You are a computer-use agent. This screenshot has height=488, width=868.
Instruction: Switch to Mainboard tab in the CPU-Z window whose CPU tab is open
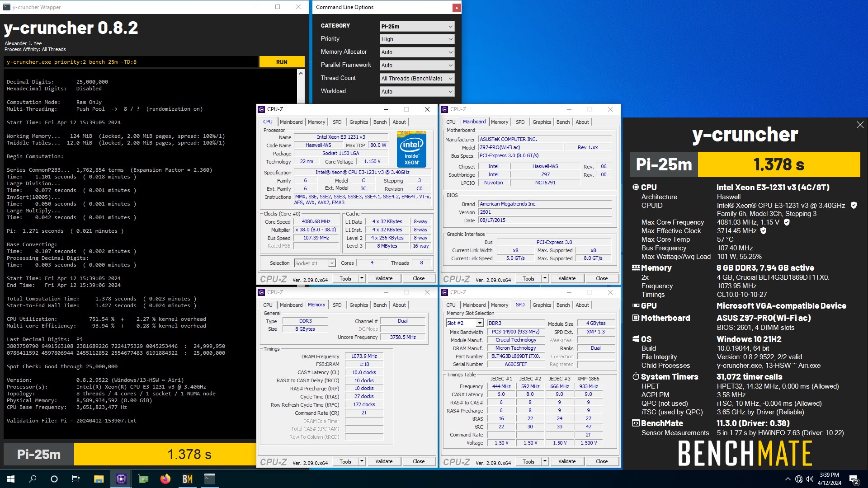(x=291, y=122)
